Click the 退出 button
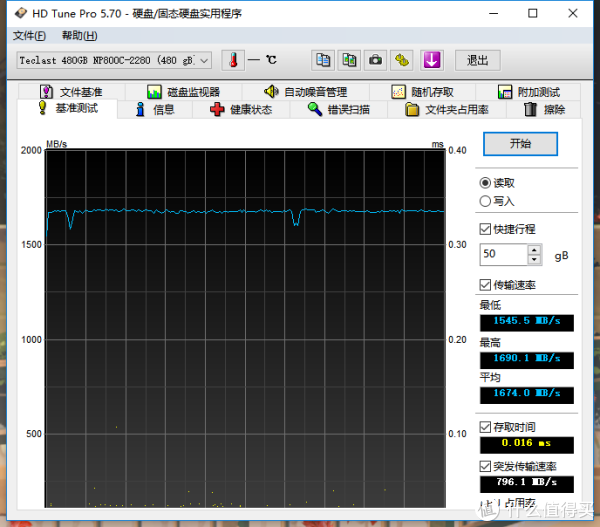Image resolution: width=600 pixels, height=527 pixels. [477, 60]
